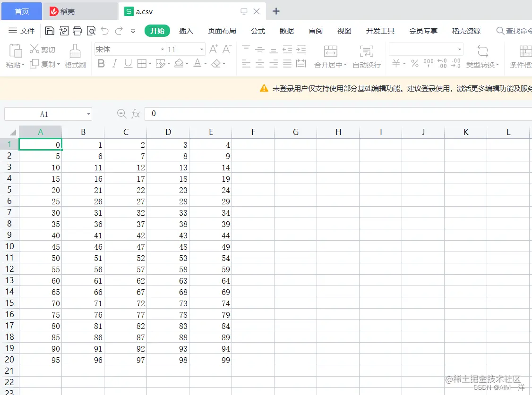Select all cells via corner triangle
This screenshot has width=532, height=395.
coord(13,132)
